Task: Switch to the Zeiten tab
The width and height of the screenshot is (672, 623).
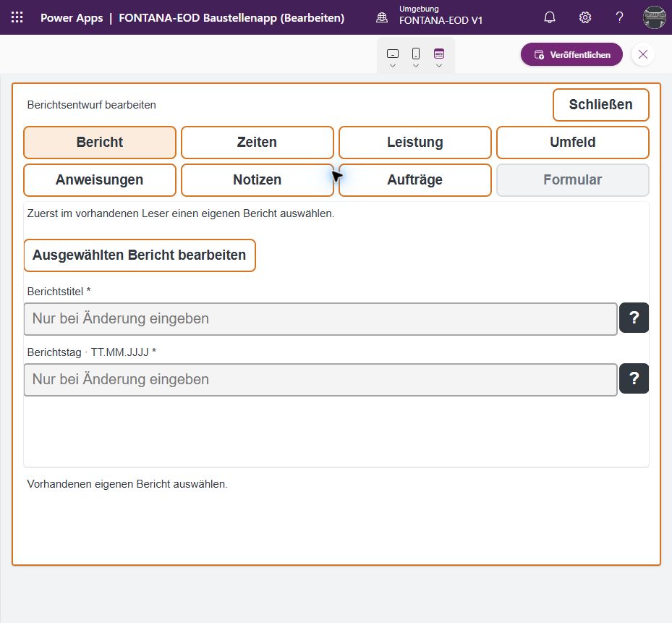Action: tap(257, 143)
